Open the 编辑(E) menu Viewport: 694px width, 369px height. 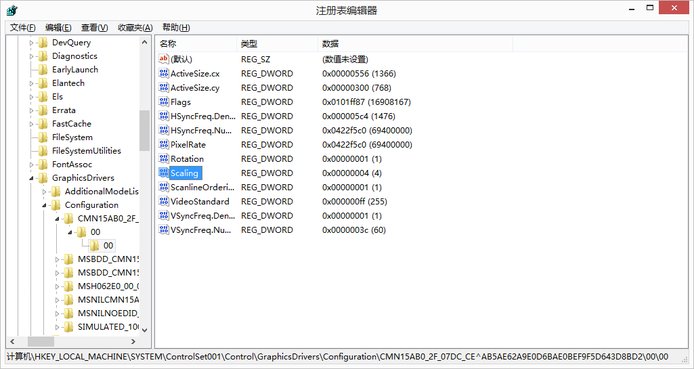point(58,27)
